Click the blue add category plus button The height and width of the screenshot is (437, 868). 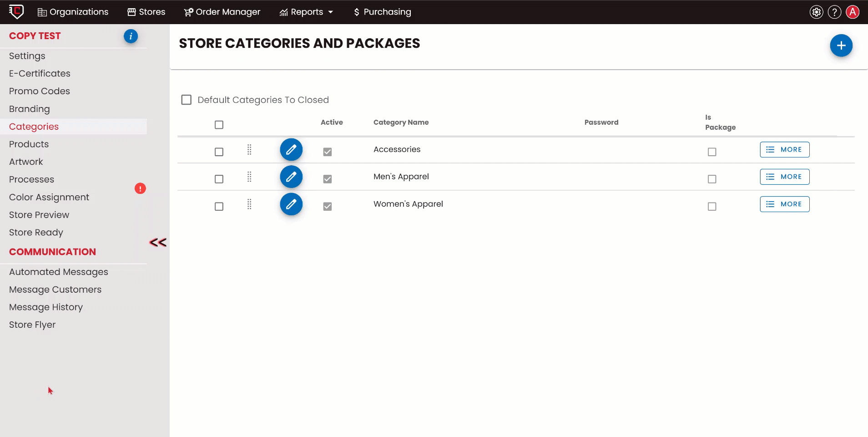(x=841, y=46)
